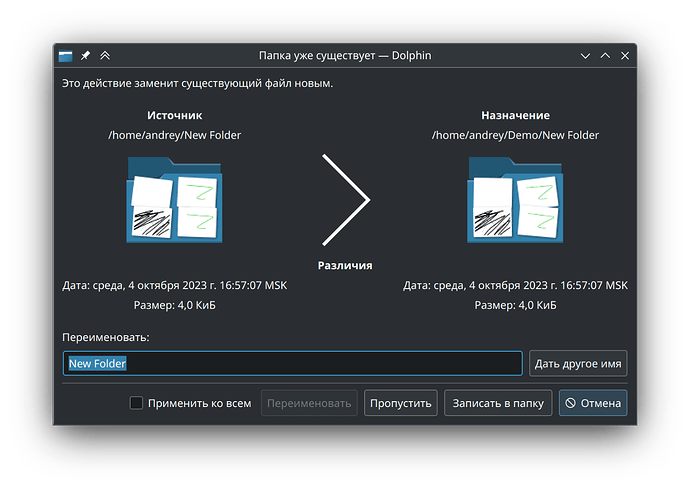Screen dimensions: 690x488
Task: Minimize the Dolphin dialog window
Action: (x=585, y=56)
